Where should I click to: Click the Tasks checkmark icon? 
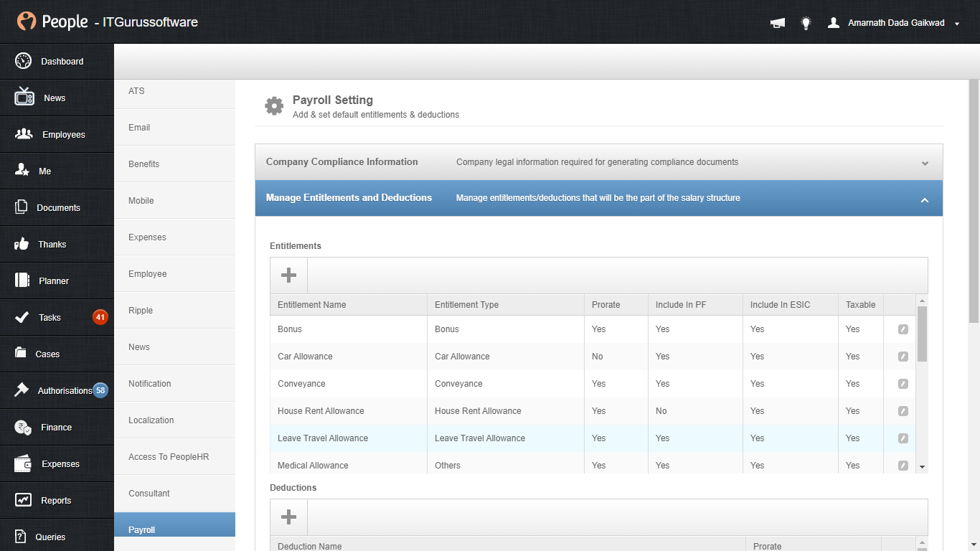coord(22,317)
